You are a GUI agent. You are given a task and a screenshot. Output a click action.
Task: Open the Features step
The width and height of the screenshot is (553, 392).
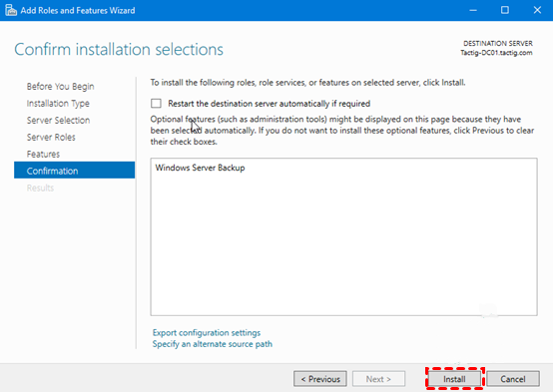click(43, 154)
